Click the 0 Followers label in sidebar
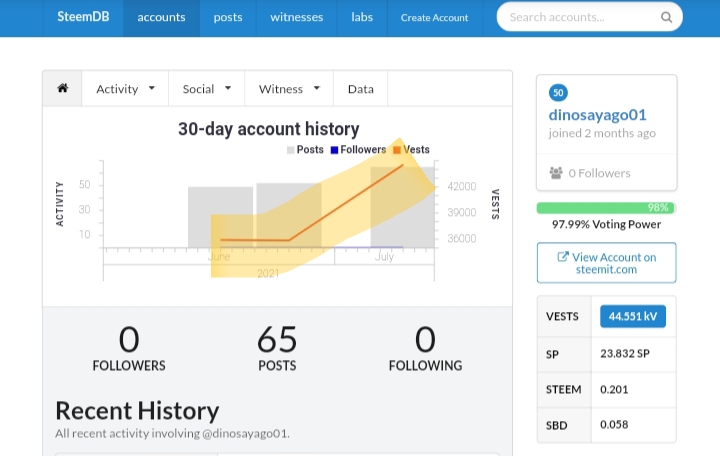 (x=599, y=173)
